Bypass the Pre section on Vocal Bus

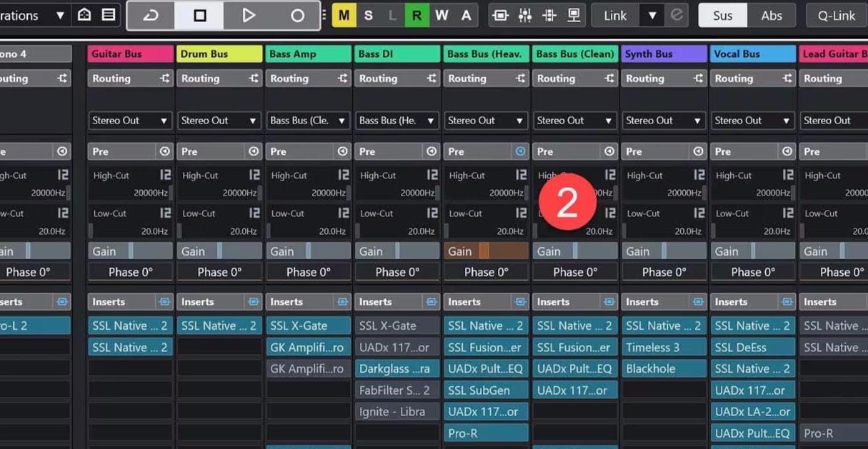tap(787, 151)
